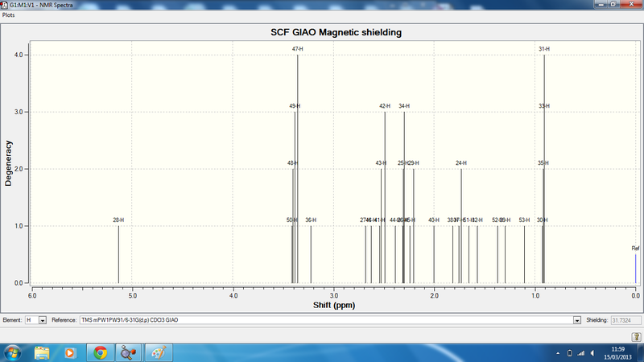Select the 34-H peak label
644x362 pixels.
pyautogui.click(x=404, y=106)
